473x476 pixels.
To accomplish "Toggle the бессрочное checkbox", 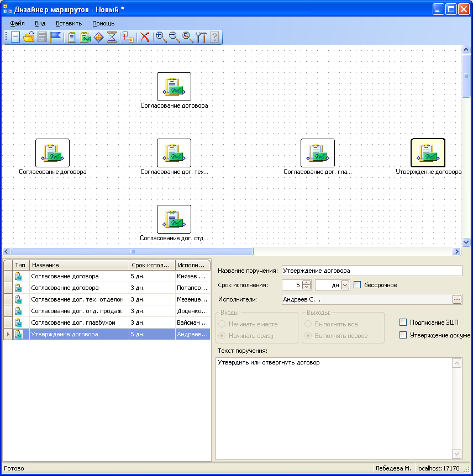I will coord(358,285).
